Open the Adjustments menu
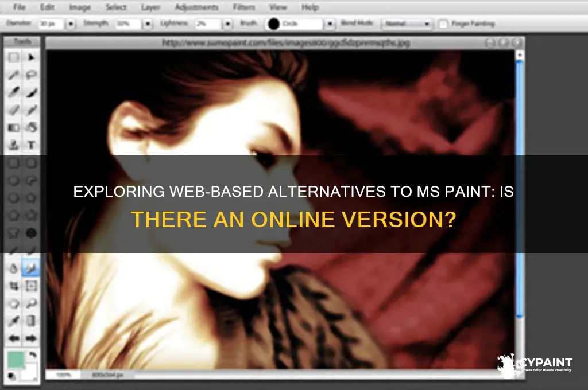 pos(196,7)
